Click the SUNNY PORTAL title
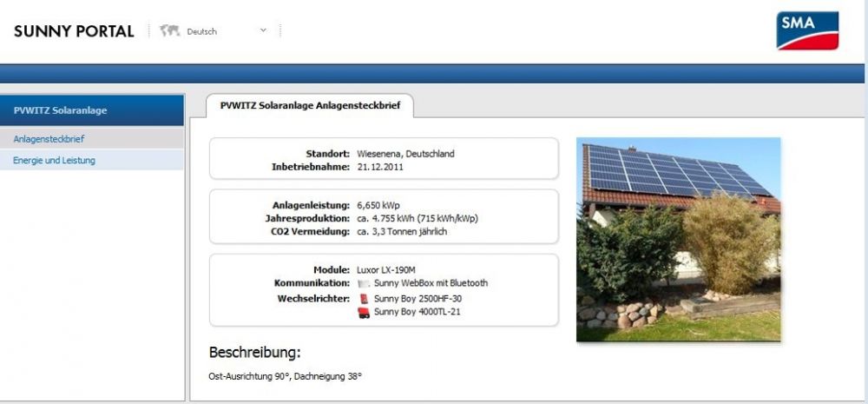 [x=74, y=31]
